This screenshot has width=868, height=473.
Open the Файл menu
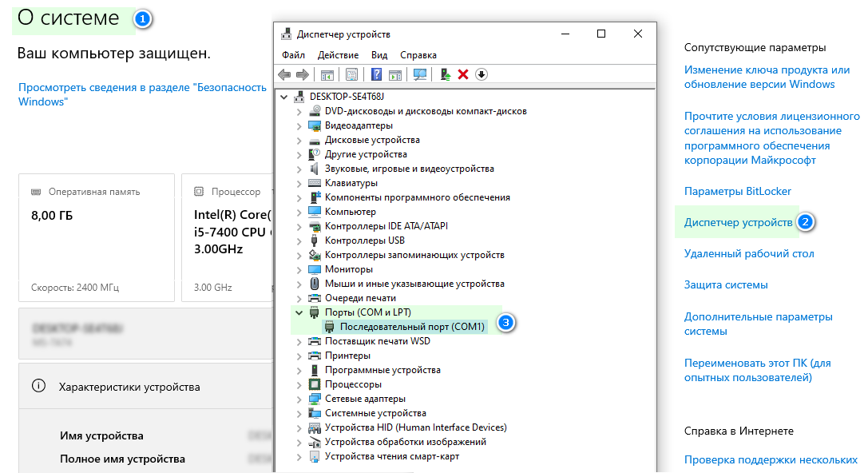point(293,55)
